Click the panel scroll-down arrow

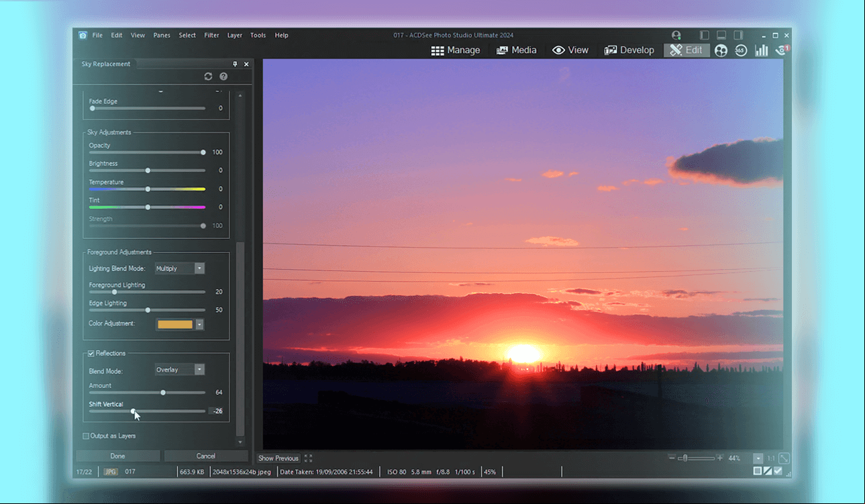pos(240,442)
